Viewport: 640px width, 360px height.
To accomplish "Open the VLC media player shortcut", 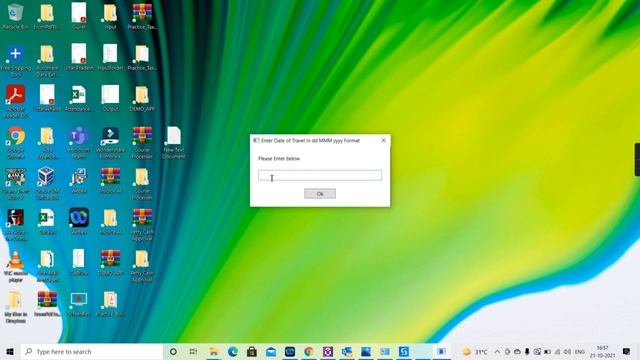I will 16,266.
